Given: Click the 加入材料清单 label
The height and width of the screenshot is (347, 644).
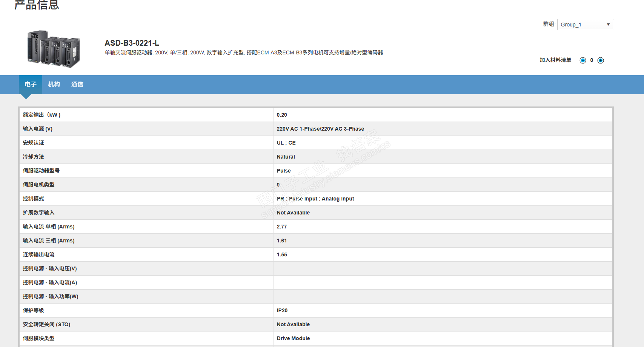Looking at the screenshot, I should [x=555, y=60].
